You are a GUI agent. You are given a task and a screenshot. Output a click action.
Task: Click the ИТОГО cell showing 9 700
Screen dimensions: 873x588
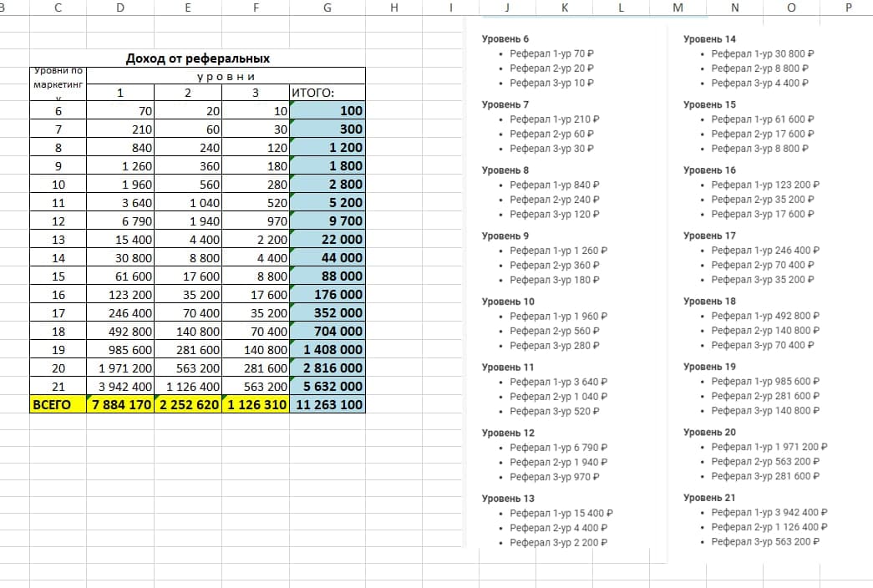[327, 221]
